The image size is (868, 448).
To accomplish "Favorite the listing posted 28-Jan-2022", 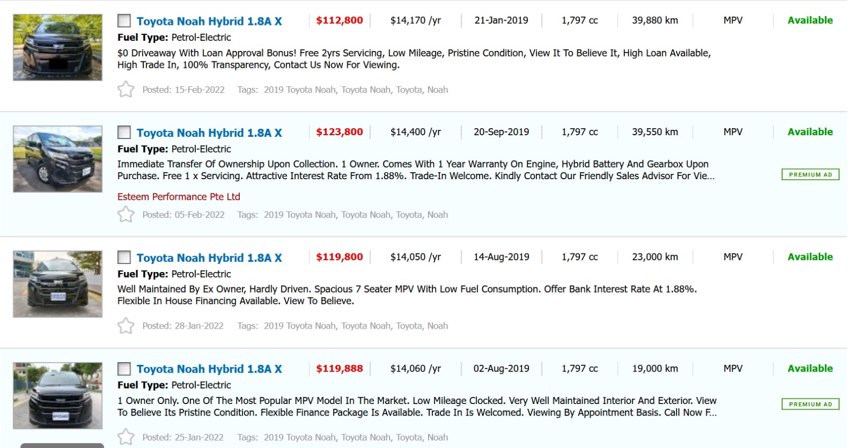I will pos(126,326).
